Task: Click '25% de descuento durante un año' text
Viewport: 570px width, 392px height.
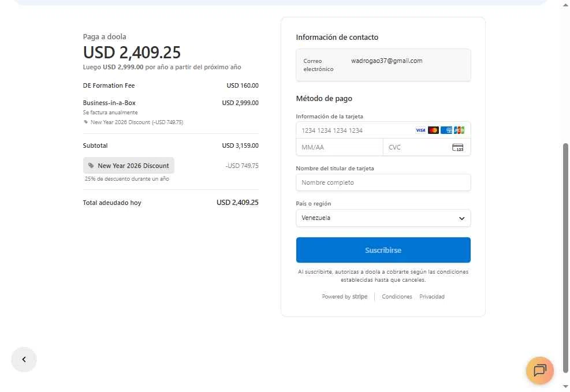Action: (x=127, y=179)
